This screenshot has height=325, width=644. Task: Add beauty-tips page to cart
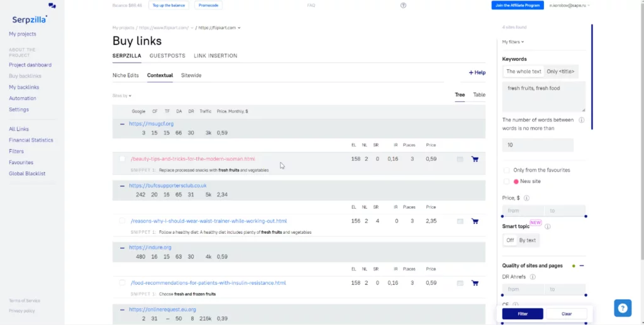pyautogui.click(x=475, y=159)
